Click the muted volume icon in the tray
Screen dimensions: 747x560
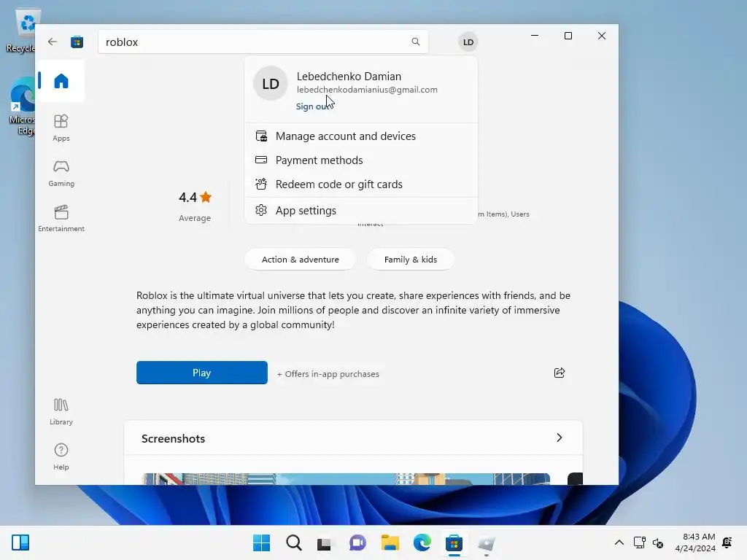658,542
